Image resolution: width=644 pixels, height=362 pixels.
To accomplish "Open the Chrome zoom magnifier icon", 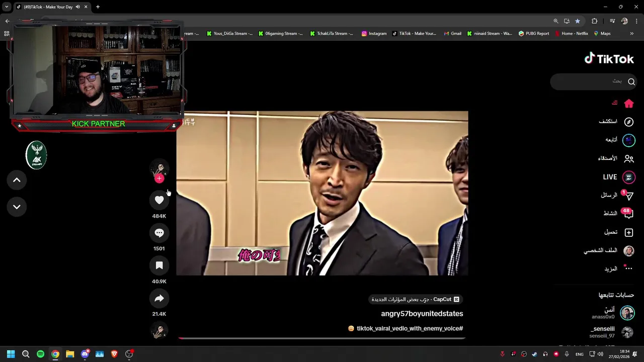I will pos(556,21).
